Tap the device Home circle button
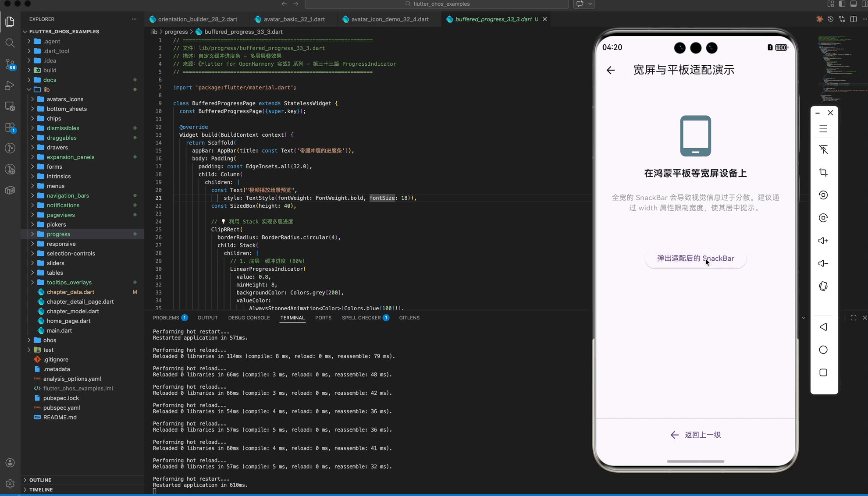Screen dimensions: 868x496 pos(823,350)
